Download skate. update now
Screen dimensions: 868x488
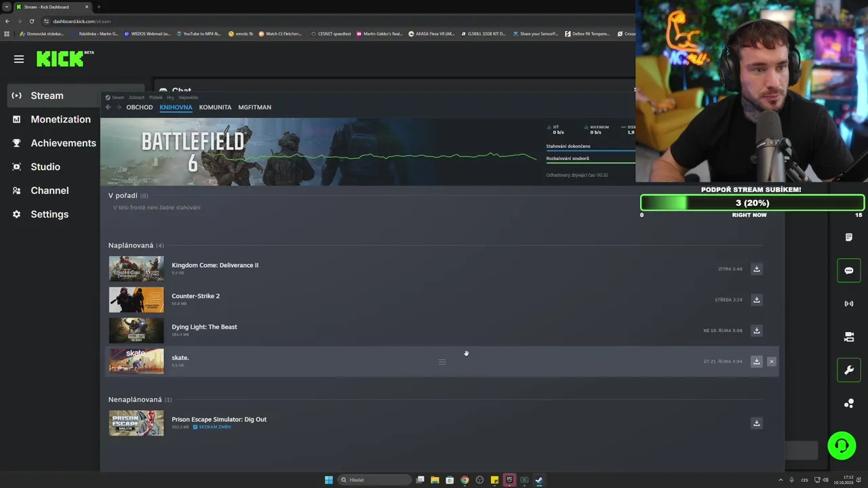tap(756, 361)
